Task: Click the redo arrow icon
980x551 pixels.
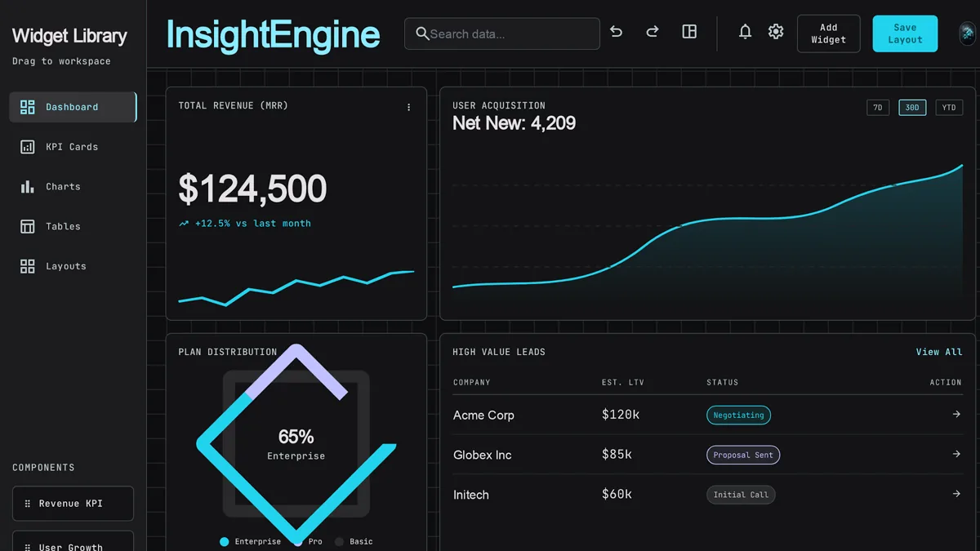Action: point(653,32)
